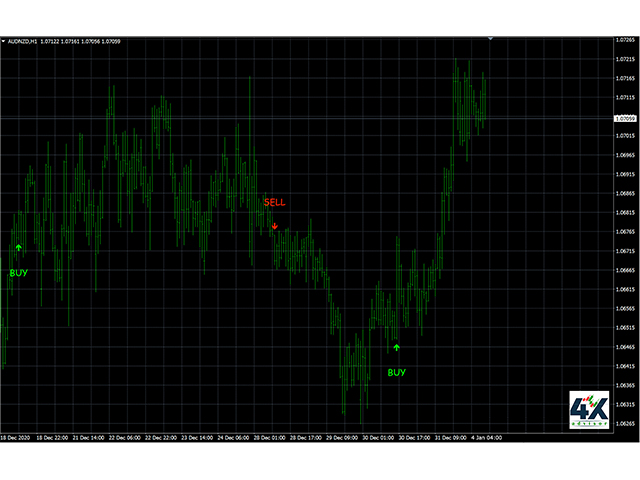Click the price scale value 1.06515
This screenshot has height=480, width=640.
[625, 328]
